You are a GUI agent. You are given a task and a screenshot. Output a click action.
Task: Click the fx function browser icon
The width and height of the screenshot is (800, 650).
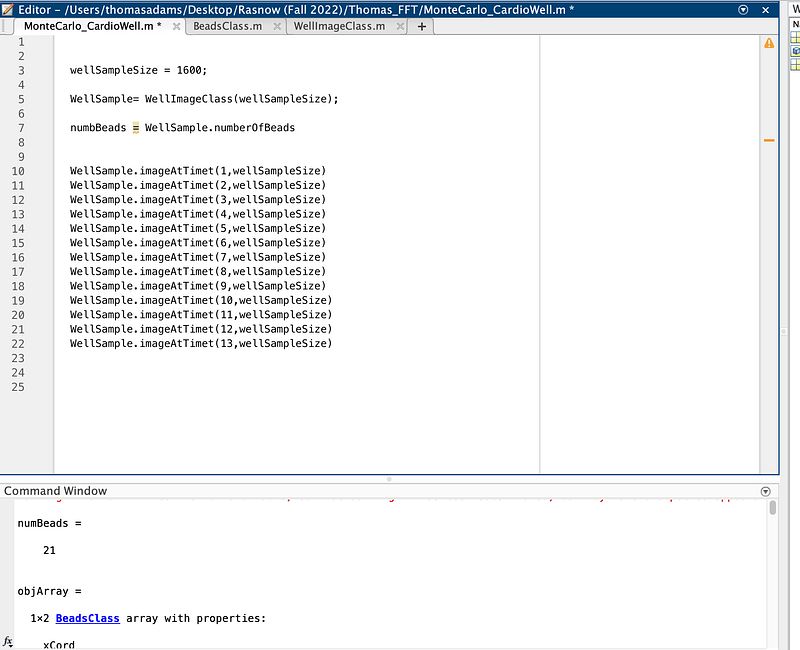pyautogui.click(x=8, y=641)
